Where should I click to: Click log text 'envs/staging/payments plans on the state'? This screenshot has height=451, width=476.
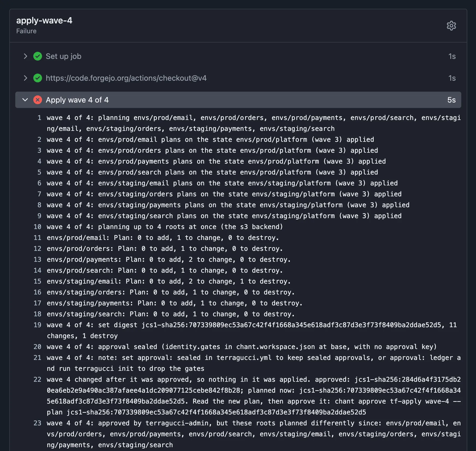(177, 205)
